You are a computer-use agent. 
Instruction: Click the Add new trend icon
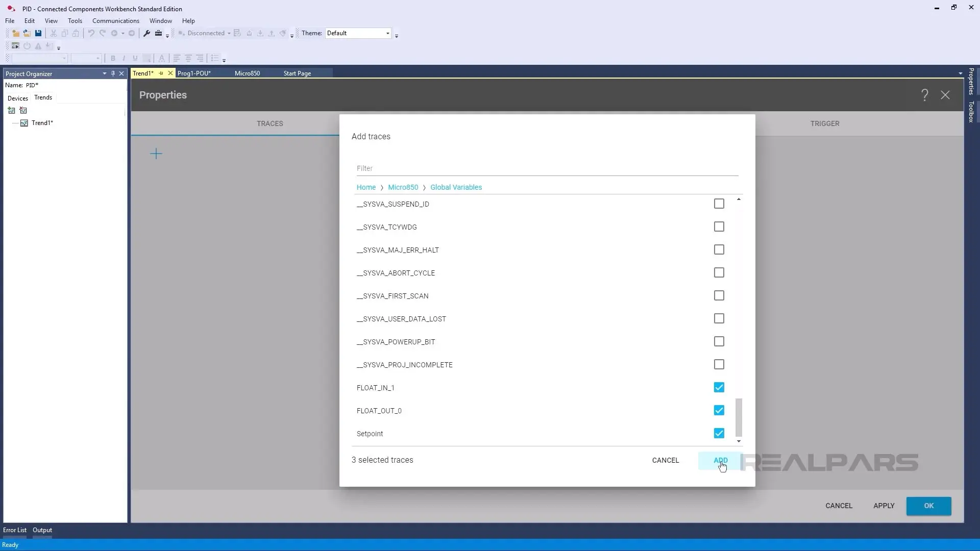coord(11,110)
